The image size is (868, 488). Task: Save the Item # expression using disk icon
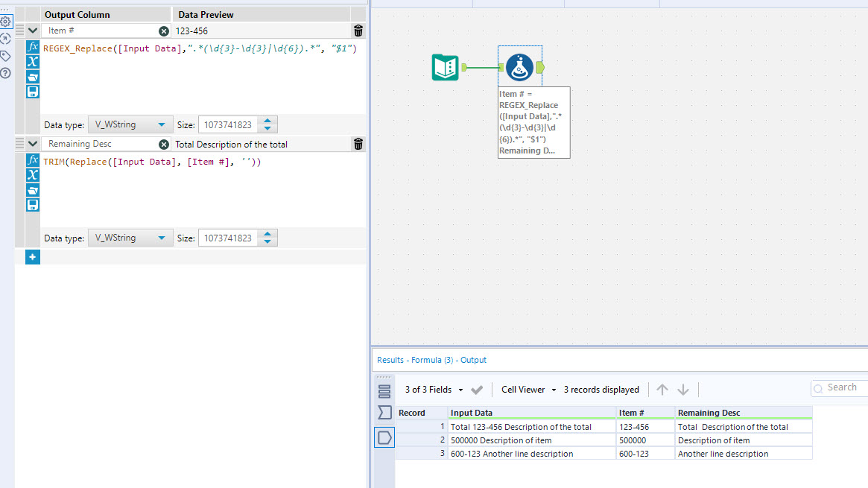[33, 92]
